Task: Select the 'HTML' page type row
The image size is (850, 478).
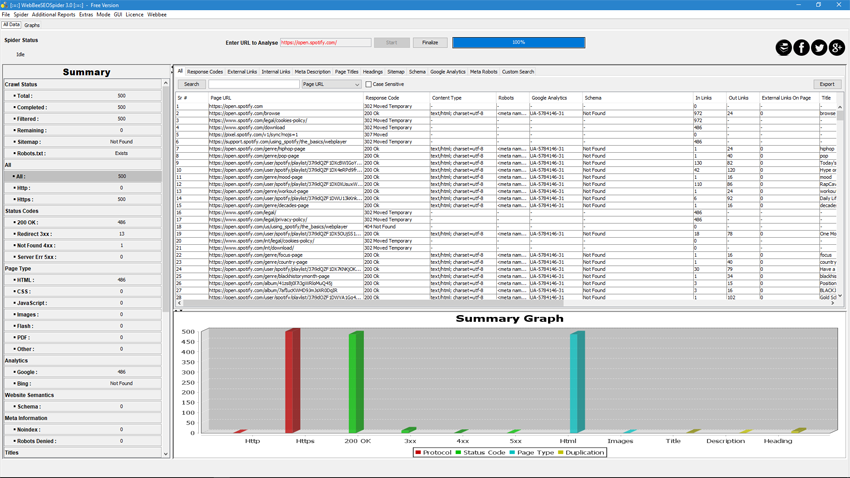Action: click(x=82, y=280)
